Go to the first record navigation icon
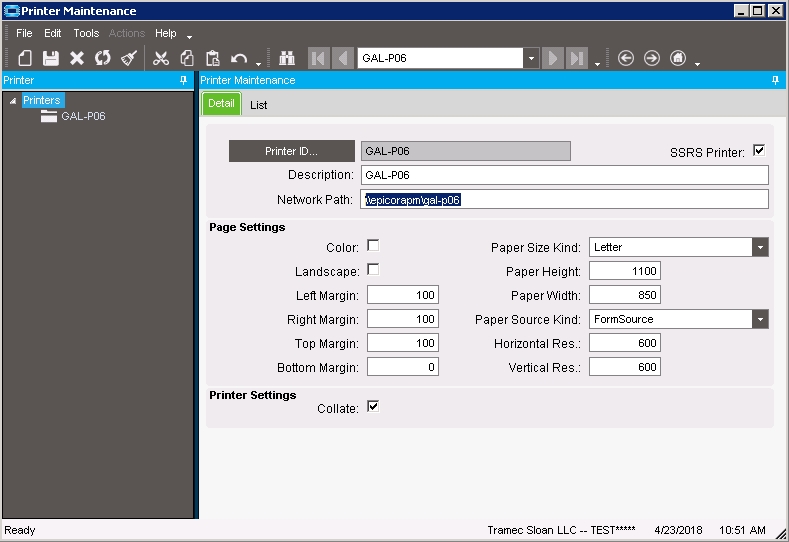 (319, 58)
